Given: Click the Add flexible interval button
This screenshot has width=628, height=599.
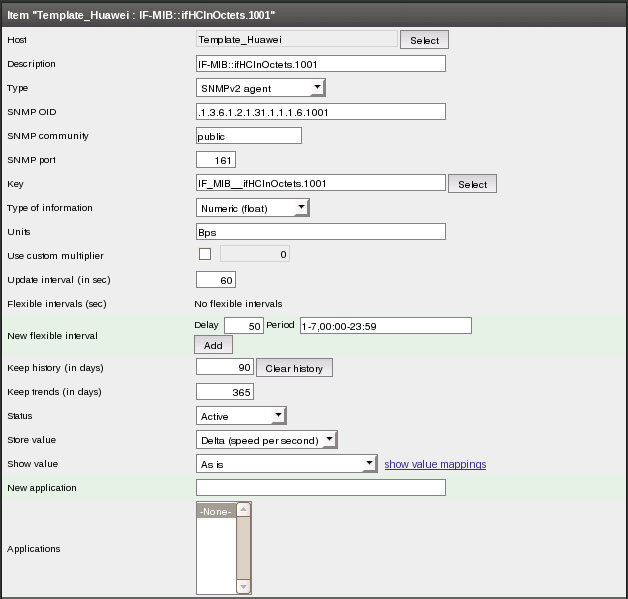Looking at the screenshot, I should tap(213, 344).
